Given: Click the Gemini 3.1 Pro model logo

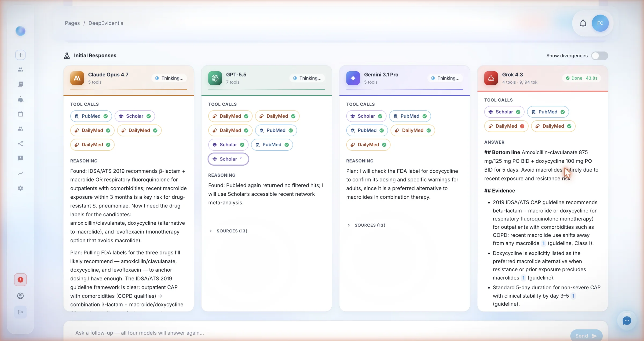Looking at the screenshot, I should click(x=353, y=78).
